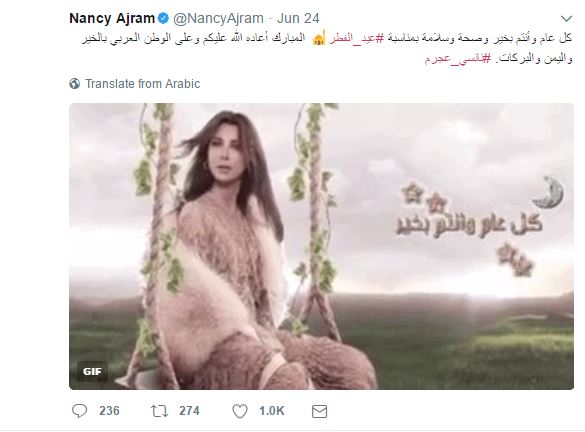
Task: Click the 236 replies count
Action: [109, 411]
